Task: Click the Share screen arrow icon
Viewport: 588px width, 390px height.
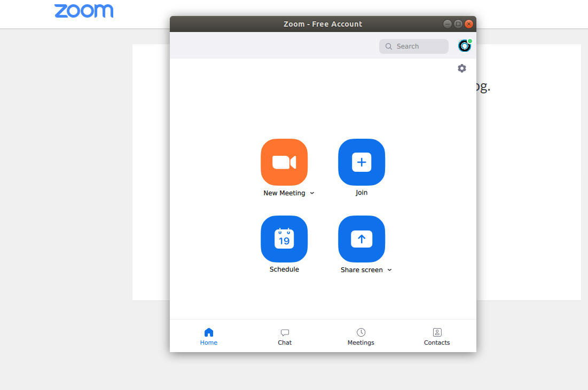Action: (x=362, y=238)
